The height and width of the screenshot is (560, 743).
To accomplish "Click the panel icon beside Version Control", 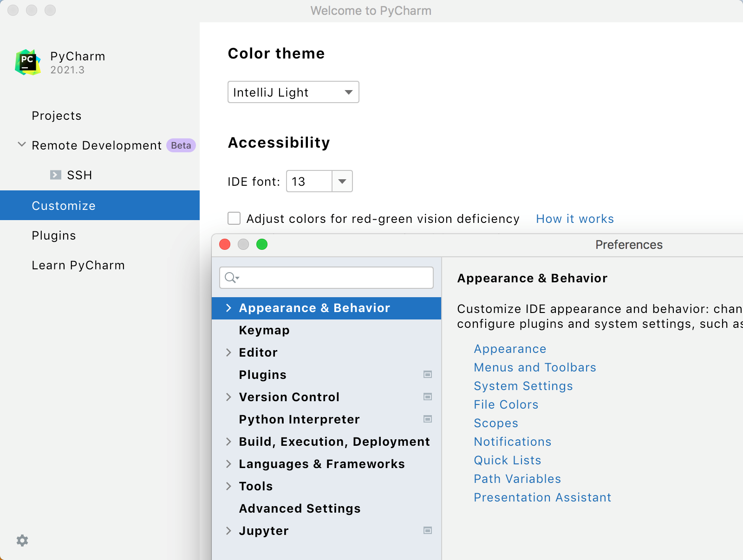I will coord(427,397).
